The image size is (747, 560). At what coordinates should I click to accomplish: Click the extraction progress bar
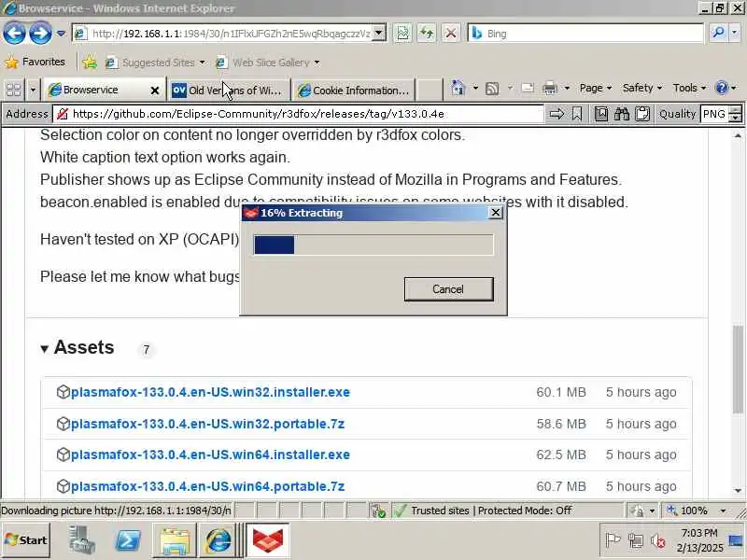coord(373,245)
